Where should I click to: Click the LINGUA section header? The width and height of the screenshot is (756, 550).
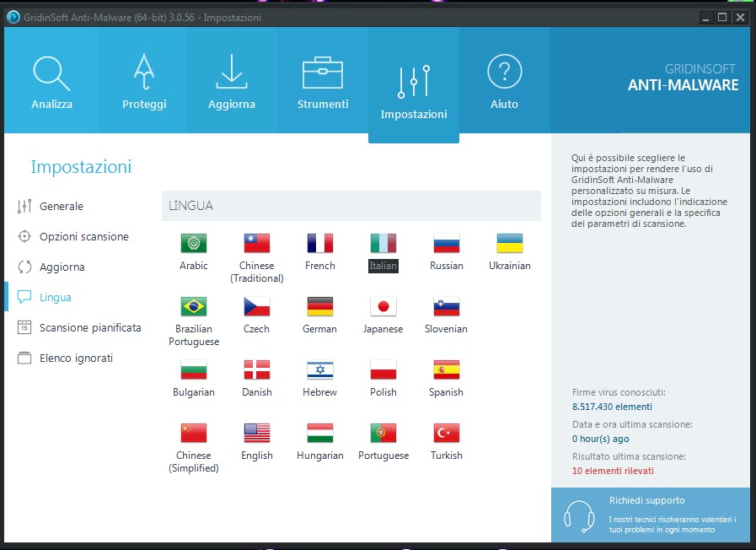tap(351, 206)
